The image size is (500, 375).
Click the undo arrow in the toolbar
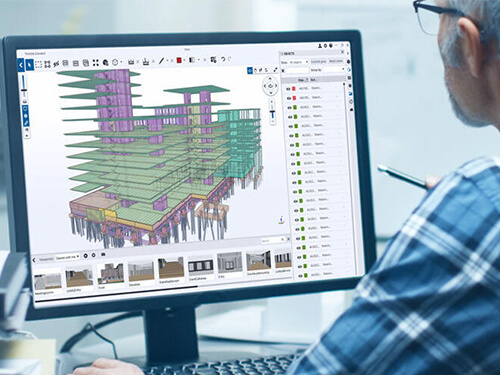223,59
